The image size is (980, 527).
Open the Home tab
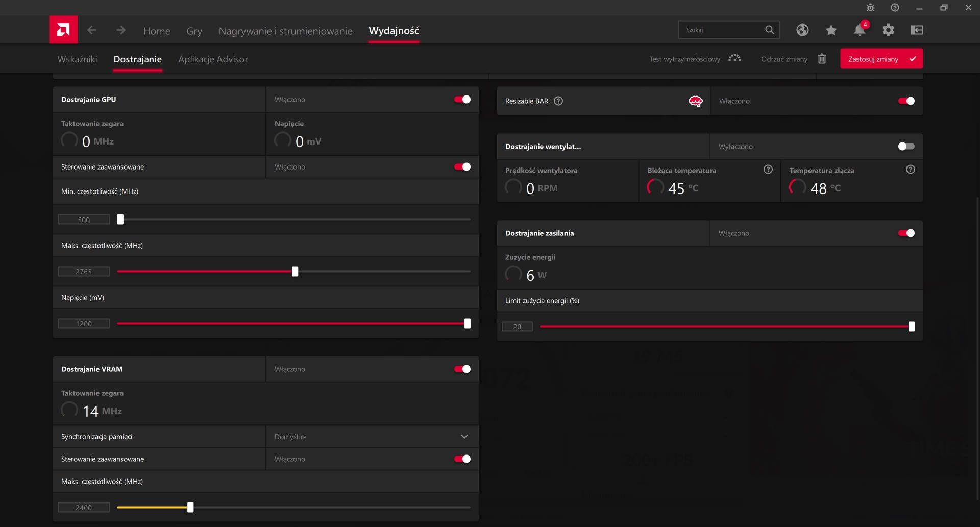(x=157, y=31)
